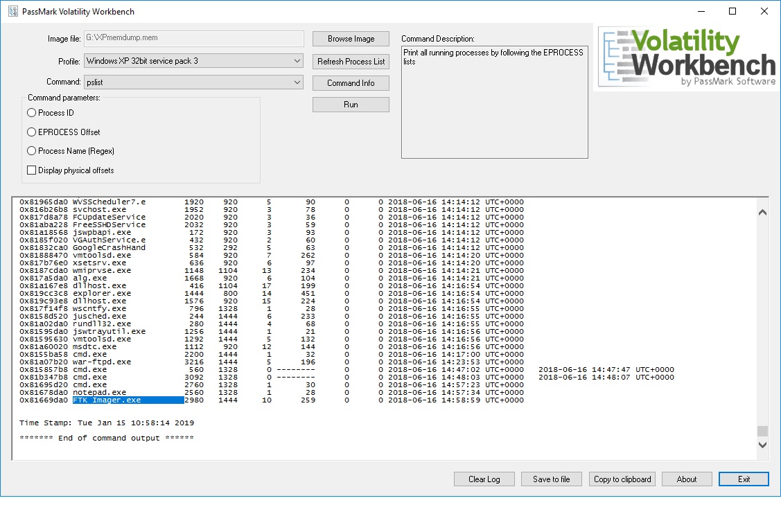781x532 pixels.
Task: Select the EPROCESS Offset parameter option
Action: pyautogui.click(x=31, y=132)
